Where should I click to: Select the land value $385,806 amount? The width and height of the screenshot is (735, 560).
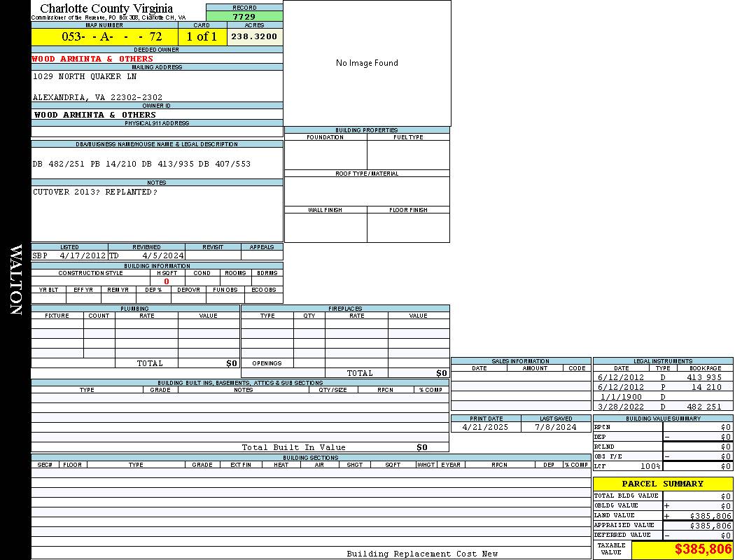click(x=710, y=515)
